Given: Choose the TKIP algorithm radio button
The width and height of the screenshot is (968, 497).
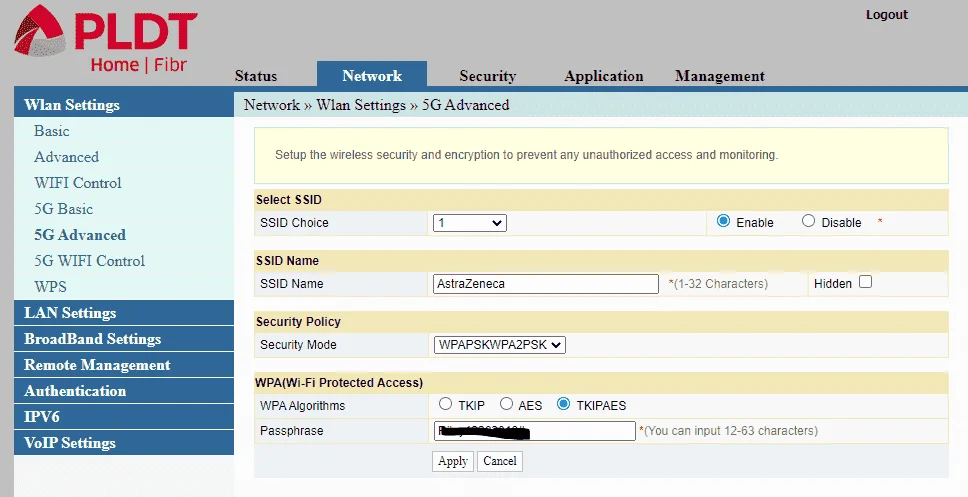Looking at the screenshot, I should [x=445, y=404].
